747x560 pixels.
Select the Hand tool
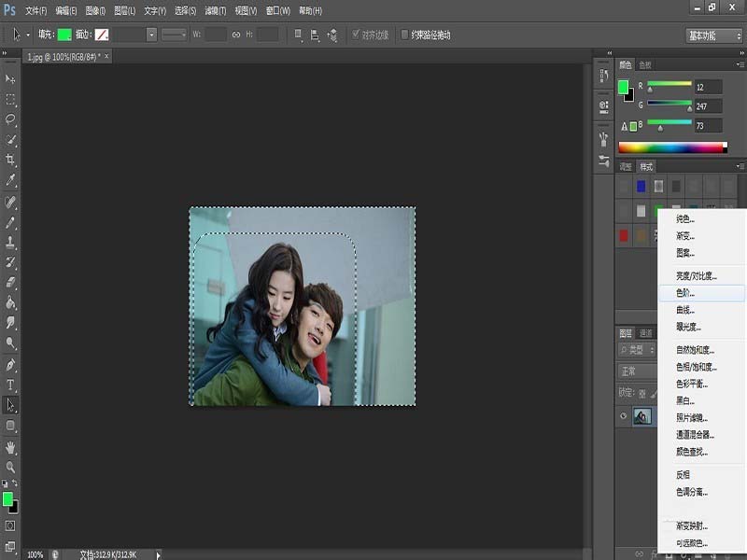[x=11, y=447]
